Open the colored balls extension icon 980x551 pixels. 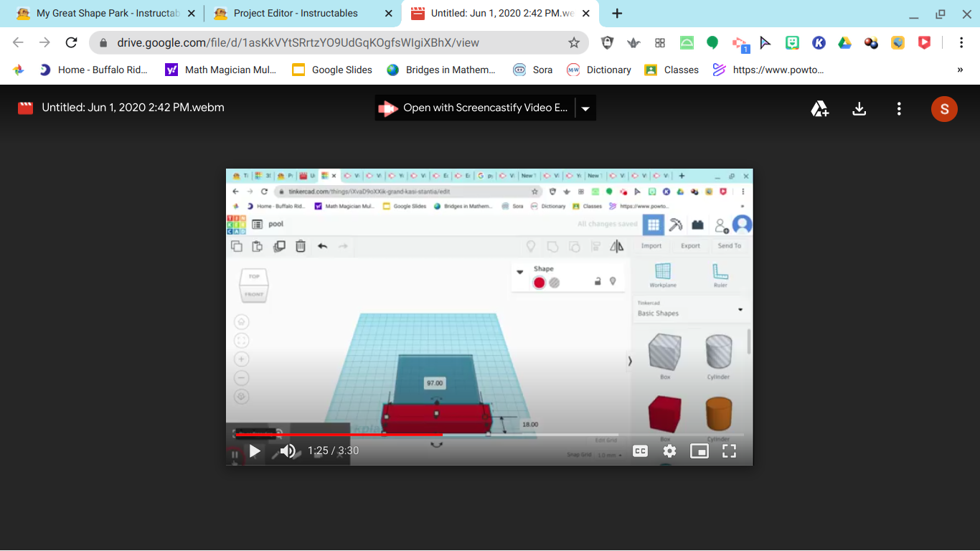point(872,42)
